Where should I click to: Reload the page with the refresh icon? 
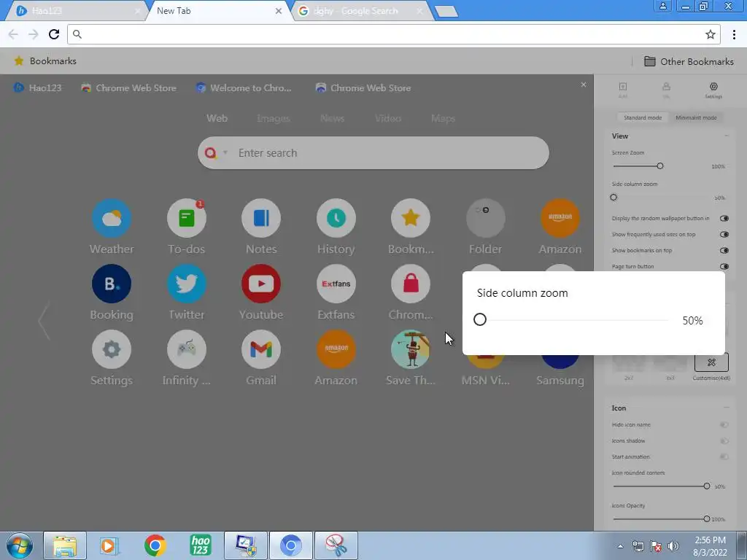(x=54, y=34)
